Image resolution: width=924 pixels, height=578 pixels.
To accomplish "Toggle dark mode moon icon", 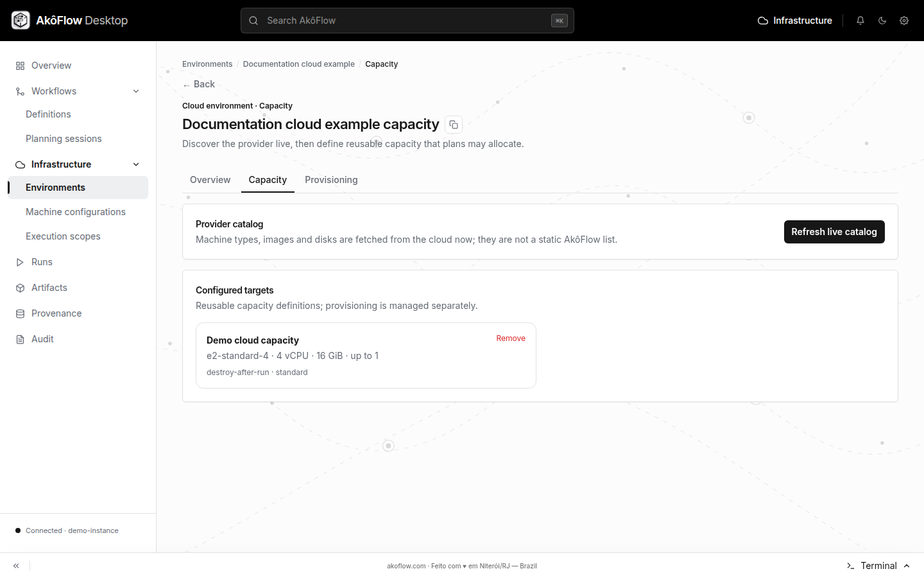I will coord(882,21).
